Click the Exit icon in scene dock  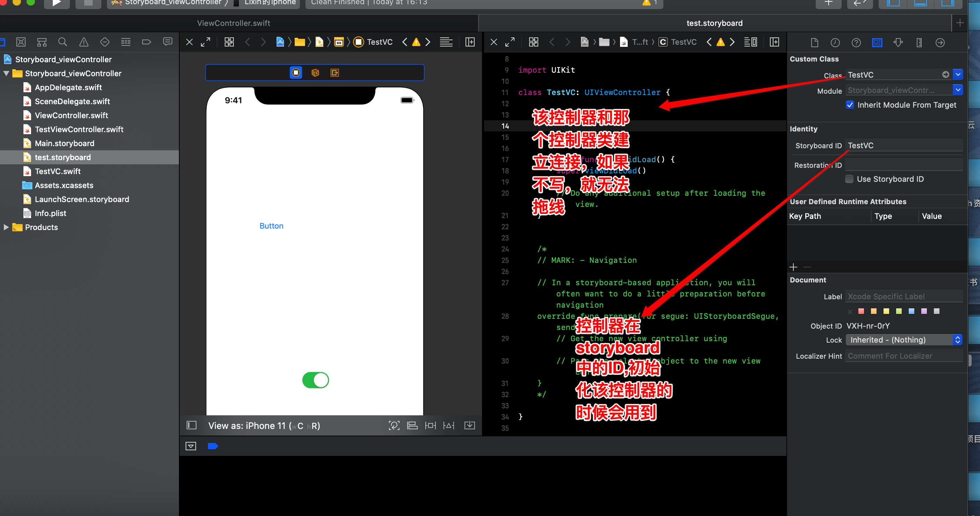[334, 72]
